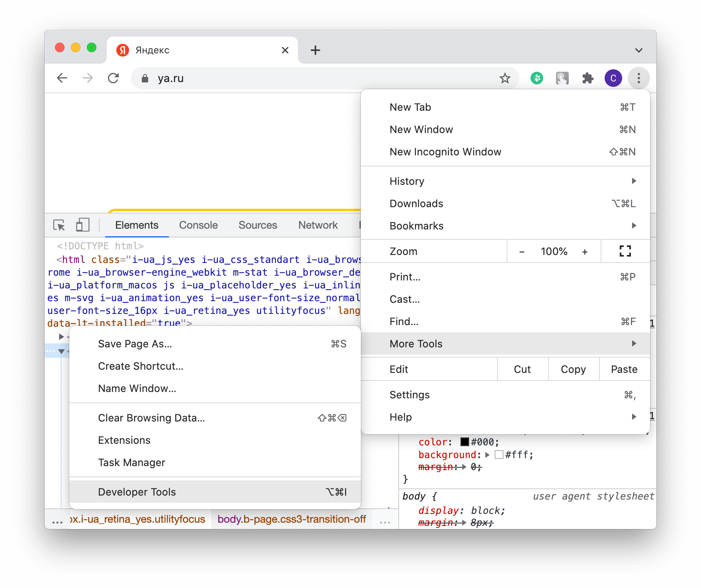Click the lock icon in the address bar
Viewport: 701px width, 588px height.
[145, 78]
